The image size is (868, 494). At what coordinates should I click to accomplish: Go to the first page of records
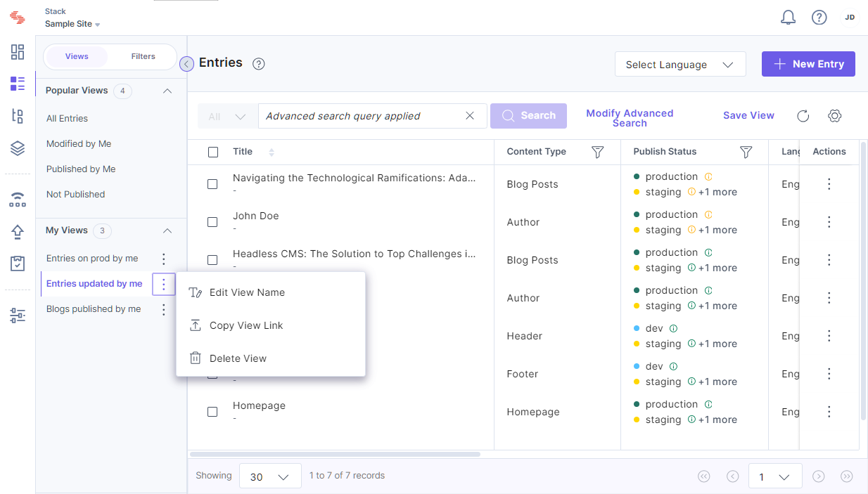[x=704, y=476]
